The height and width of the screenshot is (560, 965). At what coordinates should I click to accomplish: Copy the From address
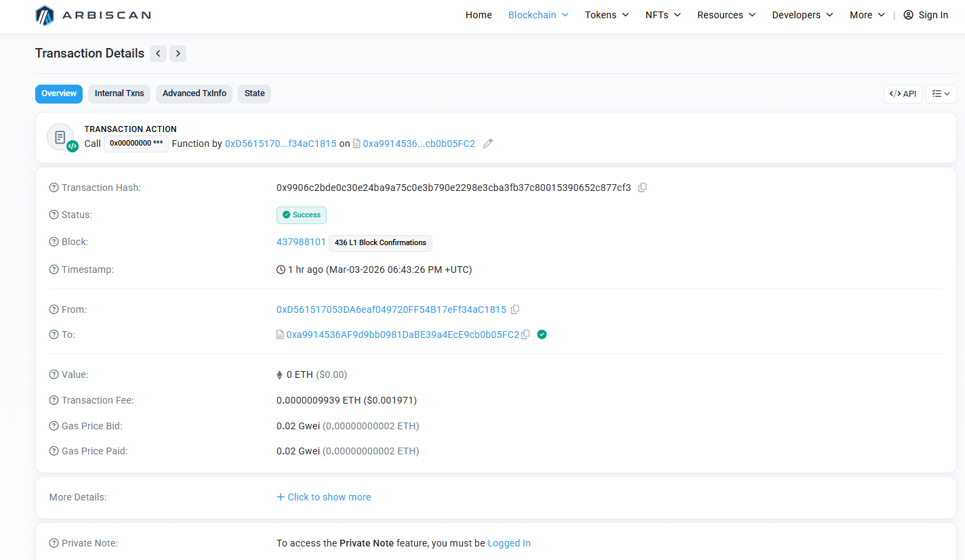click(x=515, y=309)
